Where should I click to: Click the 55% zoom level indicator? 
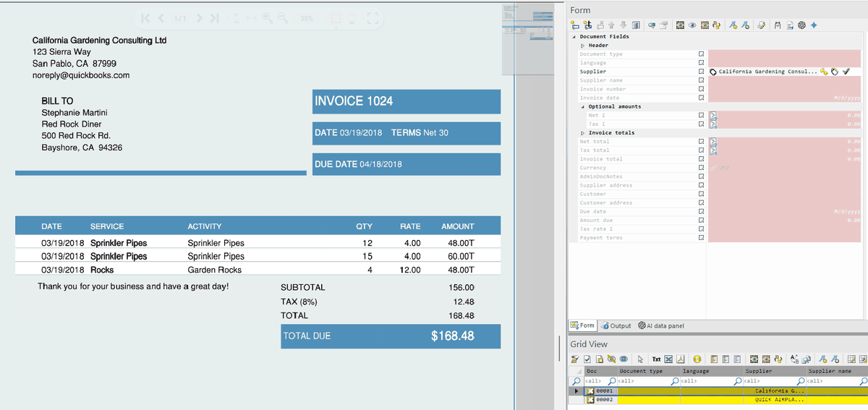307,18
